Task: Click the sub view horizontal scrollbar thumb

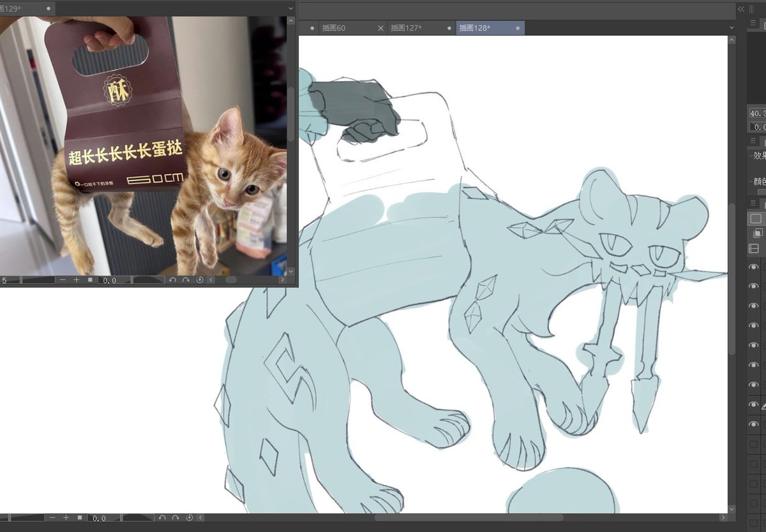Action: coord(230,280)
